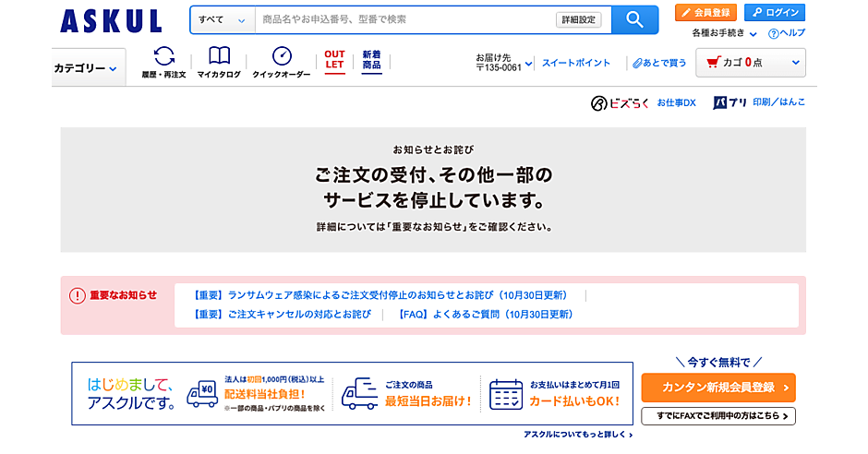This screenshot has width=868, height=454.
Task: Click the ASKUL logo
Action: pyautogui.click(x=111, y=21)
